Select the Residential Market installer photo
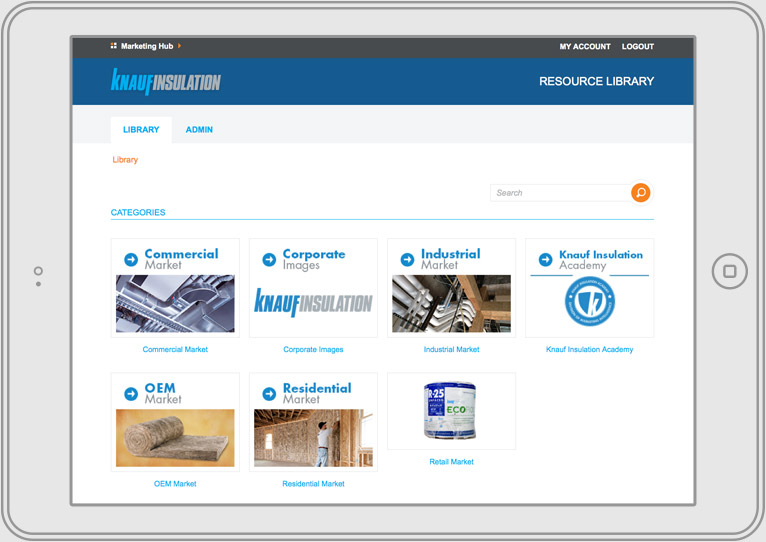The width and height of the screenshot is (766, 542). 313,438
